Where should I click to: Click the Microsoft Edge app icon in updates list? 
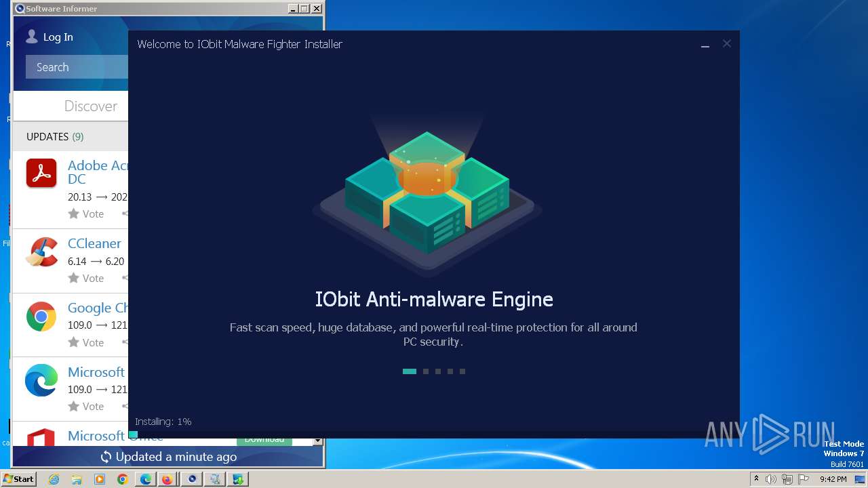(x=41, y=381)
